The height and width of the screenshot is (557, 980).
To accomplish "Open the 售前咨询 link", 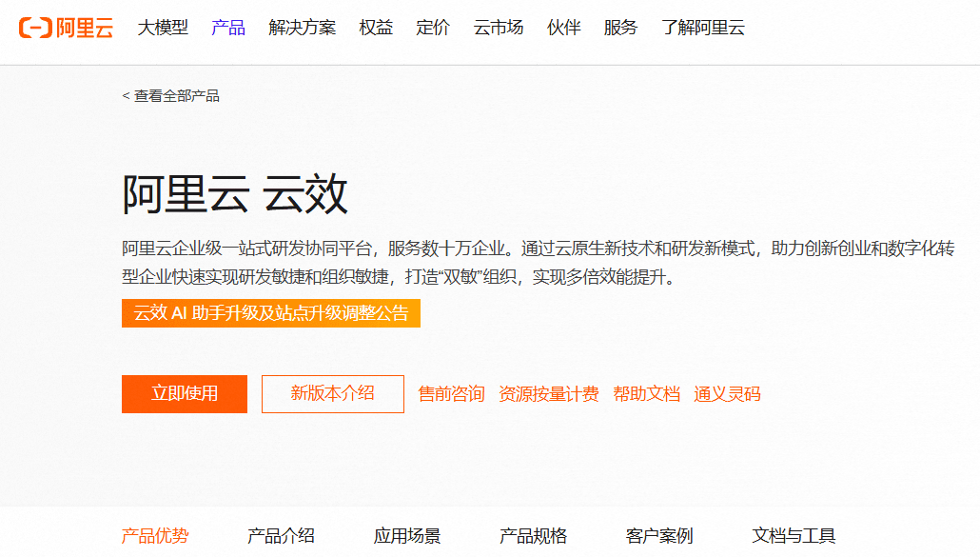I will pos(451,394).
